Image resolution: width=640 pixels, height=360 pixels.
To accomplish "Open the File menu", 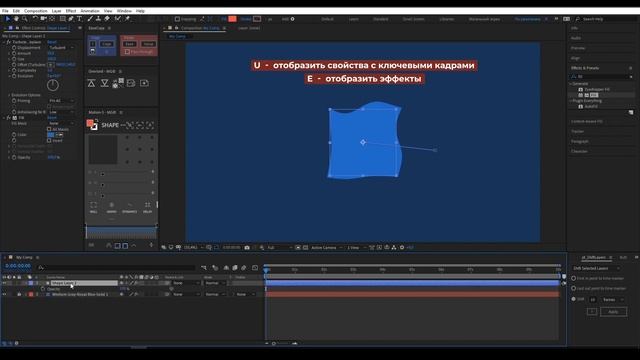I will [5, 11].
